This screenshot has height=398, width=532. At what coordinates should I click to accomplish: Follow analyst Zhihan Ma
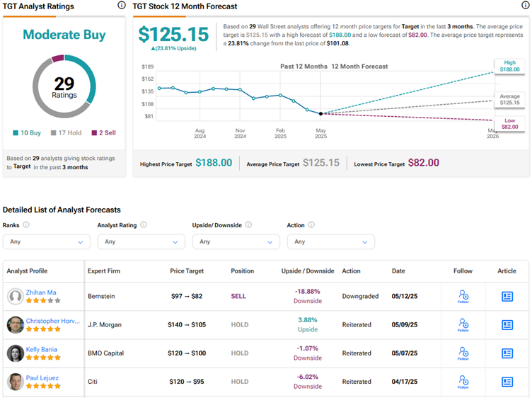463,296
